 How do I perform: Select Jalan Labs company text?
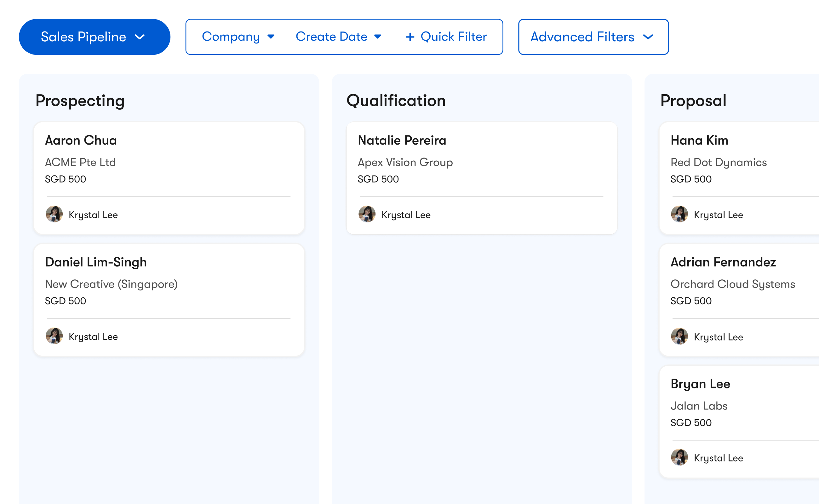[699, 406]
